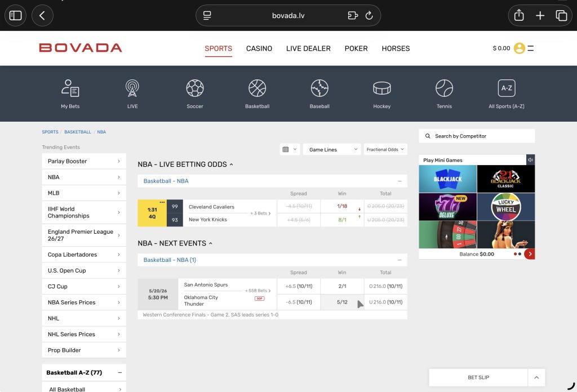Open Prop Builder in sidebar
This screenshot has width=577, height=392.
(x=84, y=350)
